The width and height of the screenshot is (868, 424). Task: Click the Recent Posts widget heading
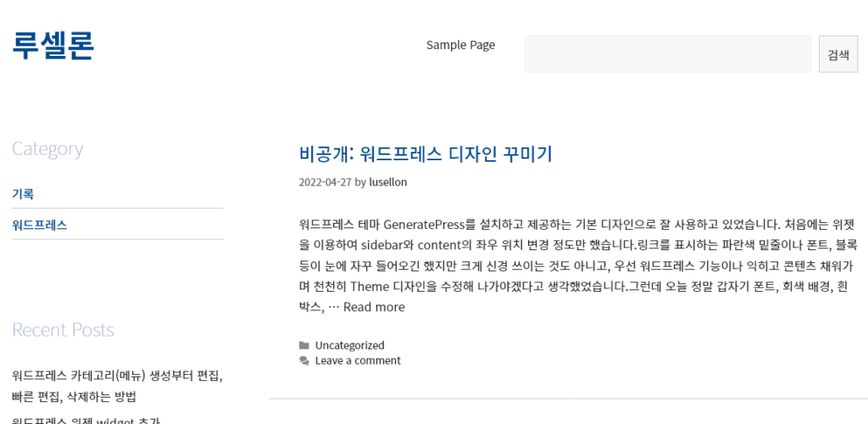tap(63, 330)
